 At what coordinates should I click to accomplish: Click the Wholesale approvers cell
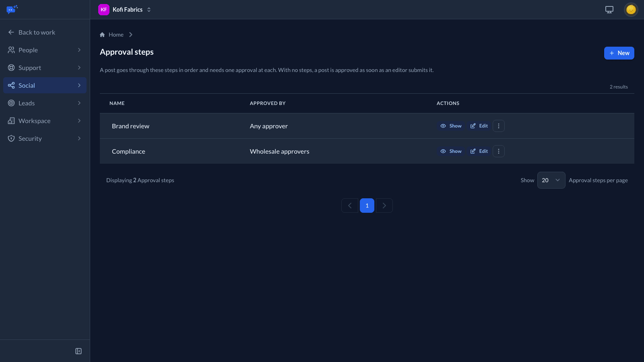point(280,151)
